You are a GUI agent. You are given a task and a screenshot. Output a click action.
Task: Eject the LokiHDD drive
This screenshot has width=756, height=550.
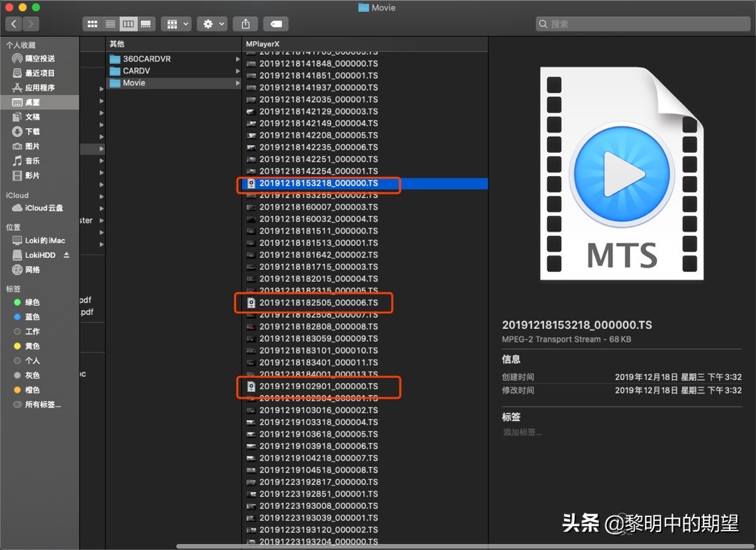click(x=66, y=256)
